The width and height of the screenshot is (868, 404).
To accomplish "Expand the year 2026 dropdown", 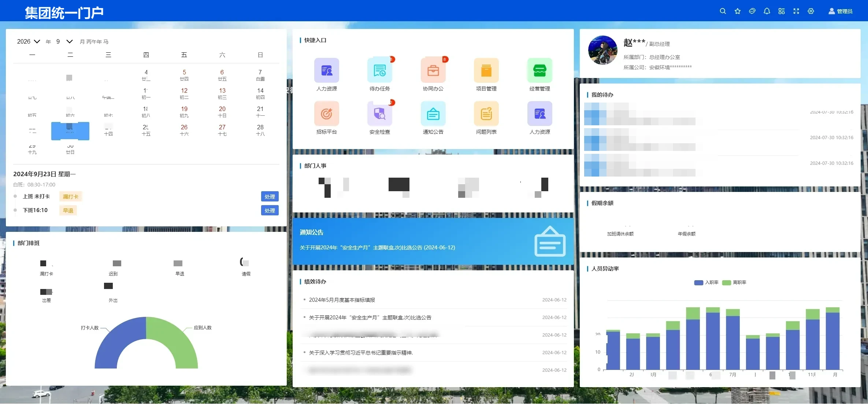I will [x=29, y=41].
